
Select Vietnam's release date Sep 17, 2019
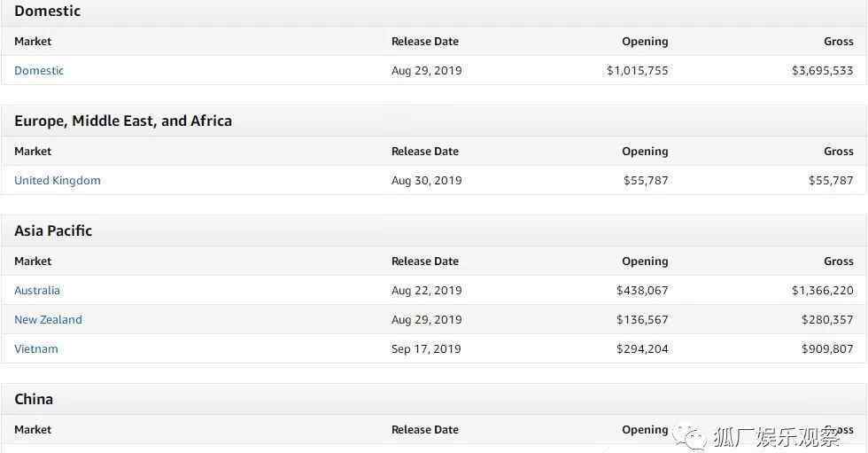pyautogui.click(x=426, y=349)
